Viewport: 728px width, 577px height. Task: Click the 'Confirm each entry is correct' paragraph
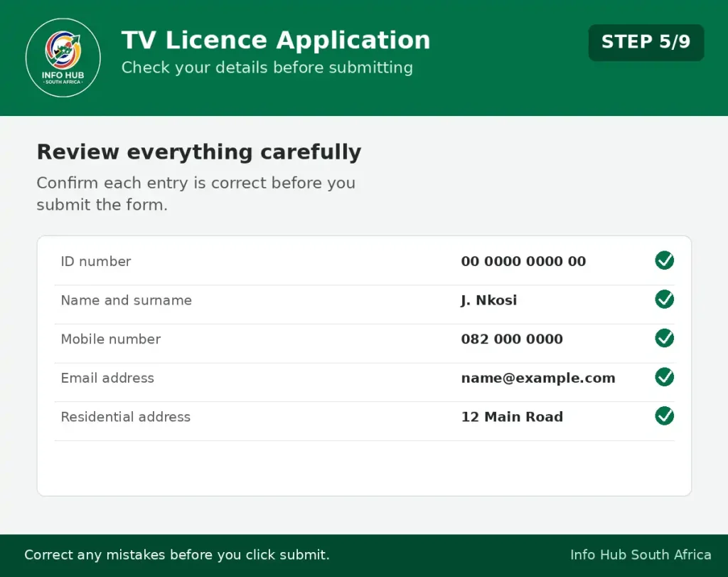pyautogui.click(x=196, y=194)
